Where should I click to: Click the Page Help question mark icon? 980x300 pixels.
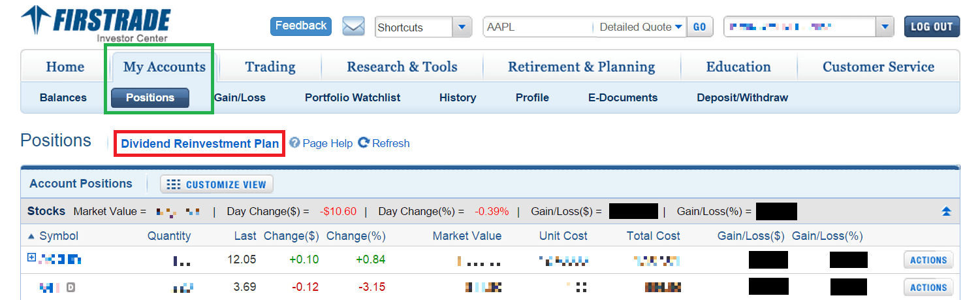pos(295,143)
